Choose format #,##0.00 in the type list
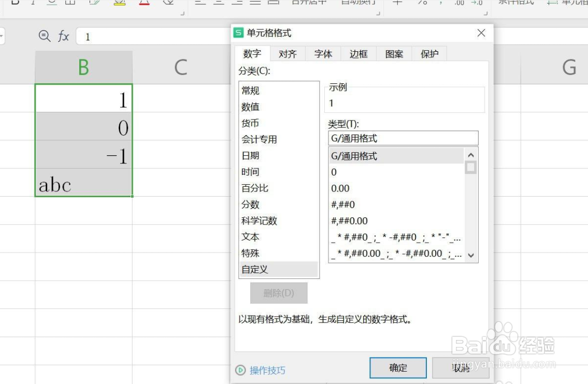588x384 pixels. tap(396, 220)
